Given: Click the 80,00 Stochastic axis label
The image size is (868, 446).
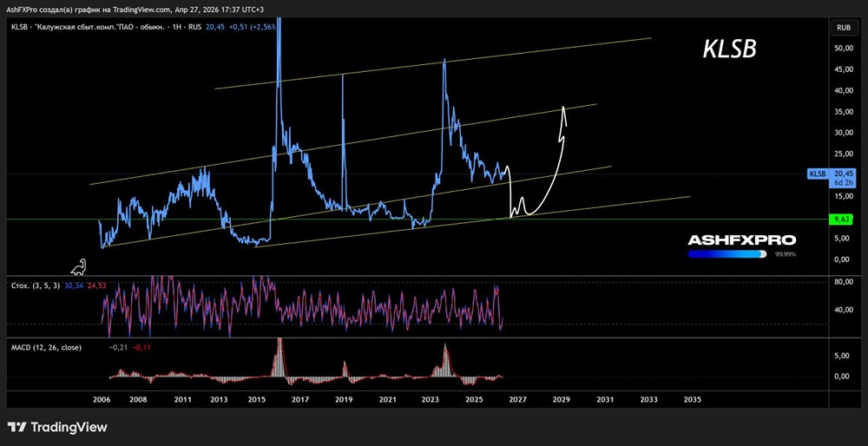Looking at the screenshot, I should 843,282.
